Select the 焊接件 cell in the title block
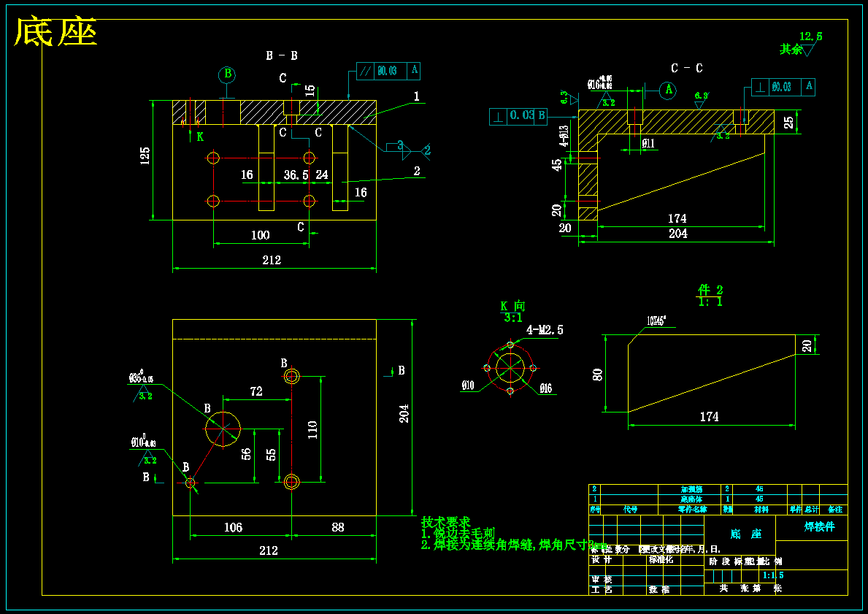Image resolution: width=868 pixels, height=614 pixels. [x=819, y=527]
